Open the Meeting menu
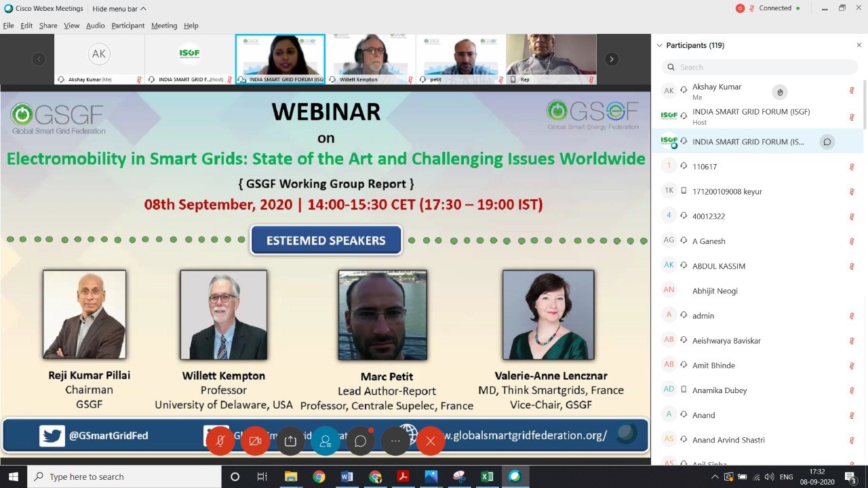868x488 pixels. [164, 26]
